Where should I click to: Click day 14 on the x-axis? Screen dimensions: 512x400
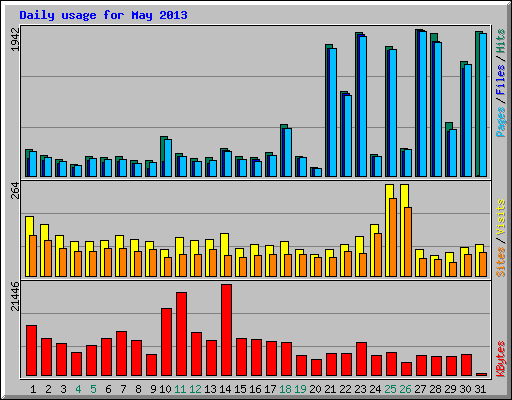click(x=225, y=389)
